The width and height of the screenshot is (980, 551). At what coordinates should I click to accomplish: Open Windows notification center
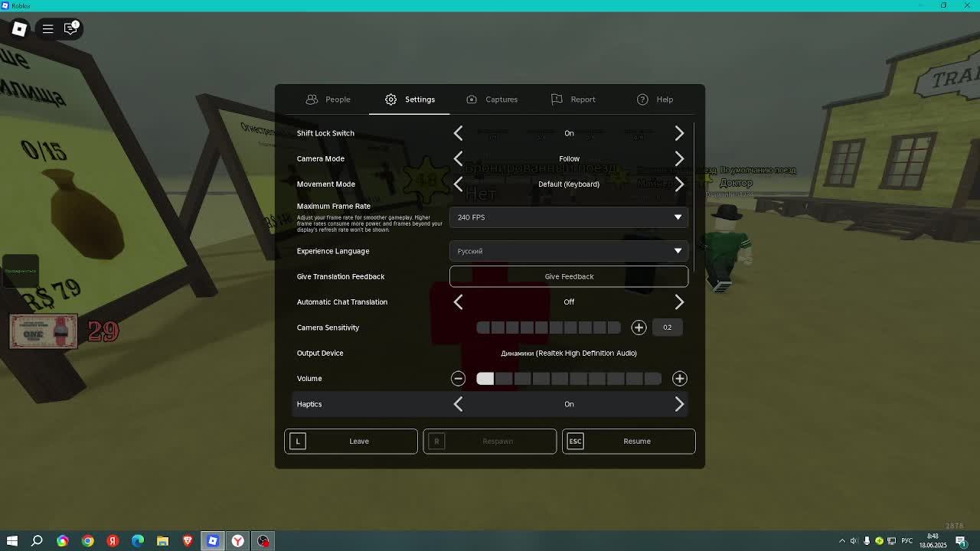tap(961, 541)
